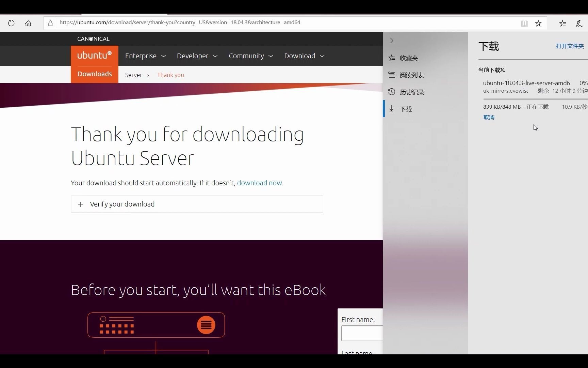The height and width of the screenshot is (368, 588).
Task: Click the Server breadcrumb link
Action: 133,75
